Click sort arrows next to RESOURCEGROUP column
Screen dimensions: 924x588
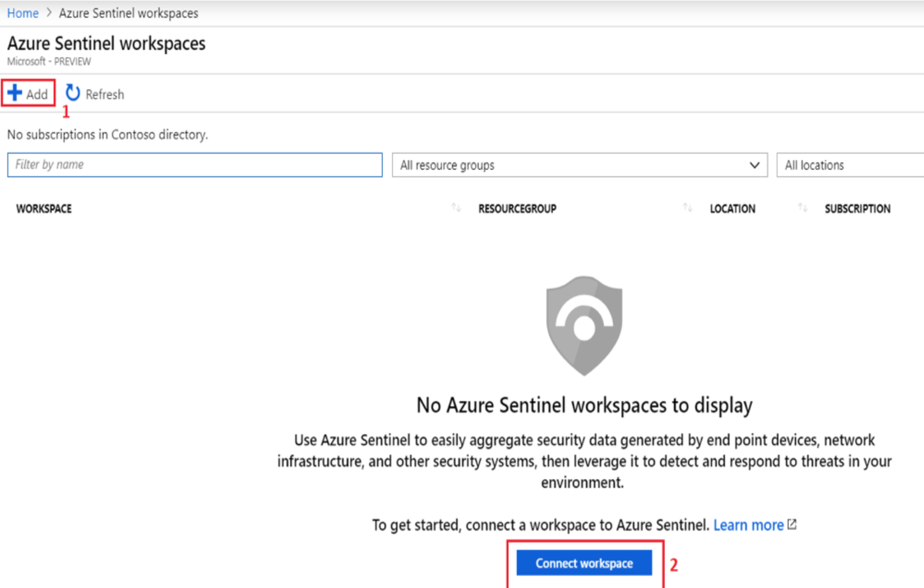(x=688, y=207)
